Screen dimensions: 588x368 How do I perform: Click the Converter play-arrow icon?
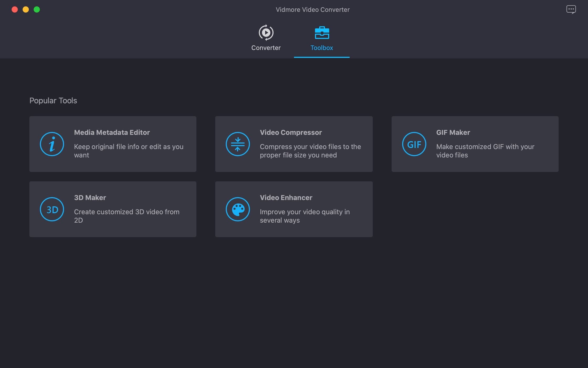pyautogui.click(x=266, y=33)
